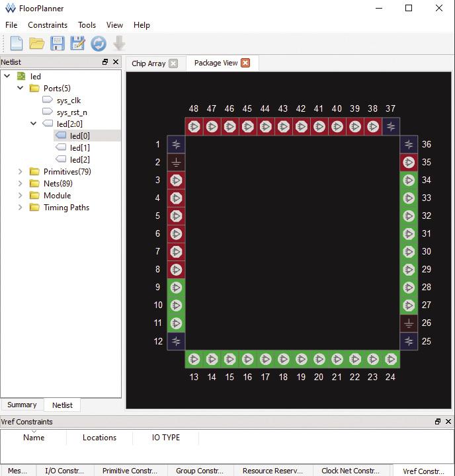Select package pin 33
Screen dimensions: 455x476
[x=409, y=198]
